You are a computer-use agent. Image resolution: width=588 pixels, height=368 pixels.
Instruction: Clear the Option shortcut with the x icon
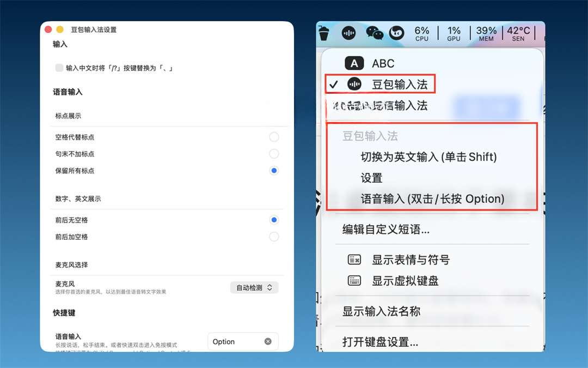coord(268,341)
